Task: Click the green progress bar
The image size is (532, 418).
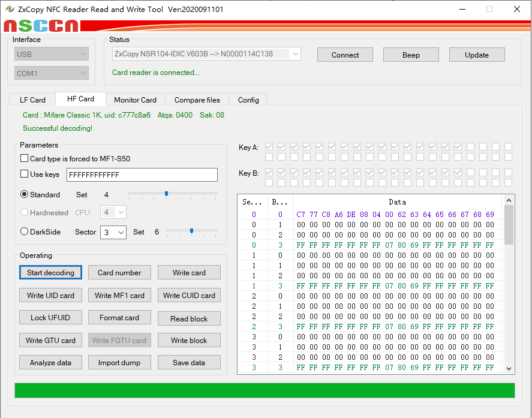Action: tap(265, 390)
